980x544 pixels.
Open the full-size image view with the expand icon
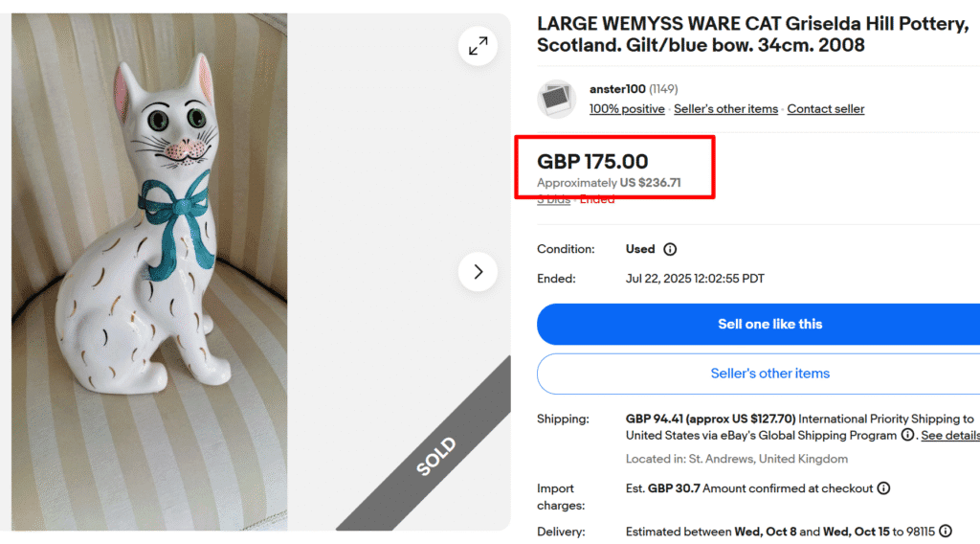[478, 45]
